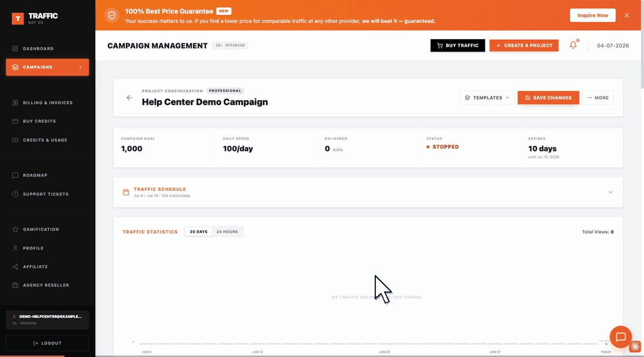Click the Credits & Usage icon

15,140
